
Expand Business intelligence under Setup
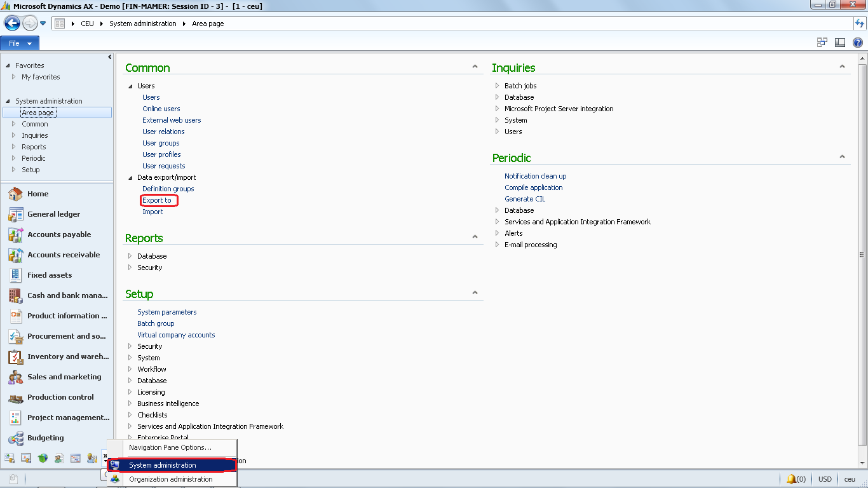point(130,403)
